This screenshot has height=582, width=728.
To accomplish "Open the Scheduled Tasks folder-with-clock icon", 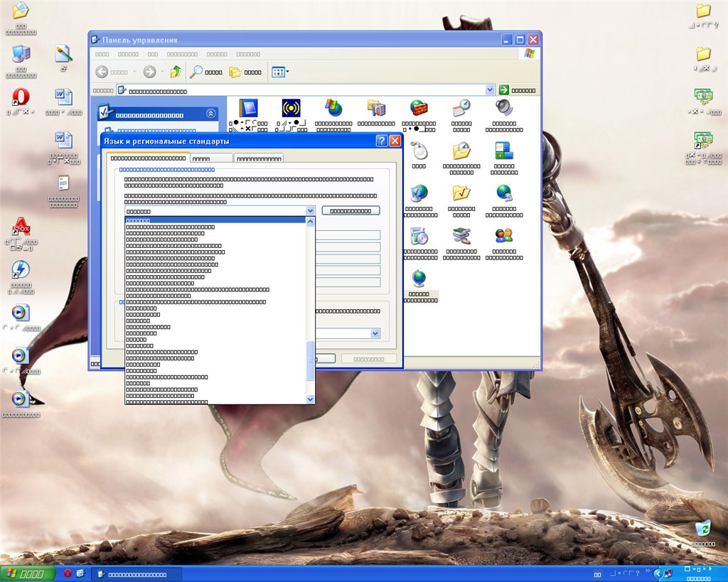I will click(461, 151).
